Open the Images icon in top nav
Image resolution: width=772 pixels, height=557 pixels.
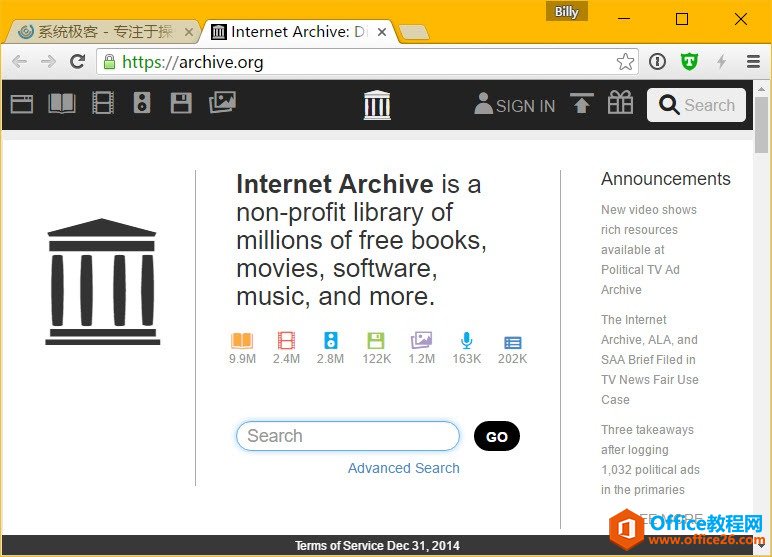[x=222, y=102]
